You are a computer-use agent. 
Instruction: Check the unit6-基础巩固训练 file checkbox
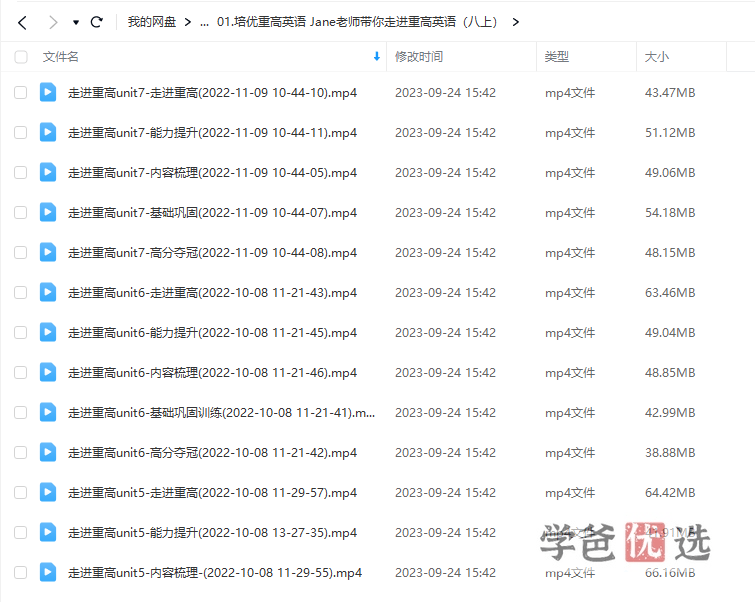pyautogui.click(x=21, y=412)
